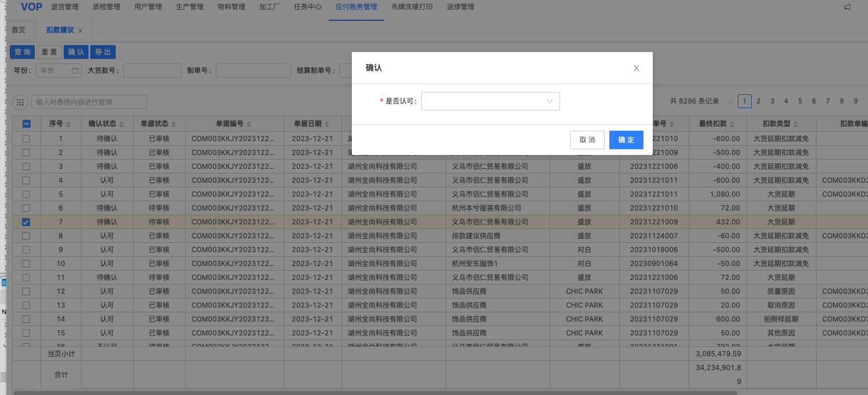Click the 确定 button in dialog
The width and height of the screenshot is (868, 395).
point(626,140)
